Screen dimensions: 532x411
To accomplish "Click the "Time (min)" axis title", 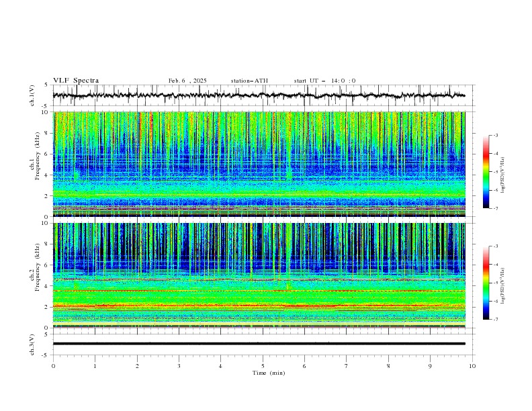I will point(269,373).
